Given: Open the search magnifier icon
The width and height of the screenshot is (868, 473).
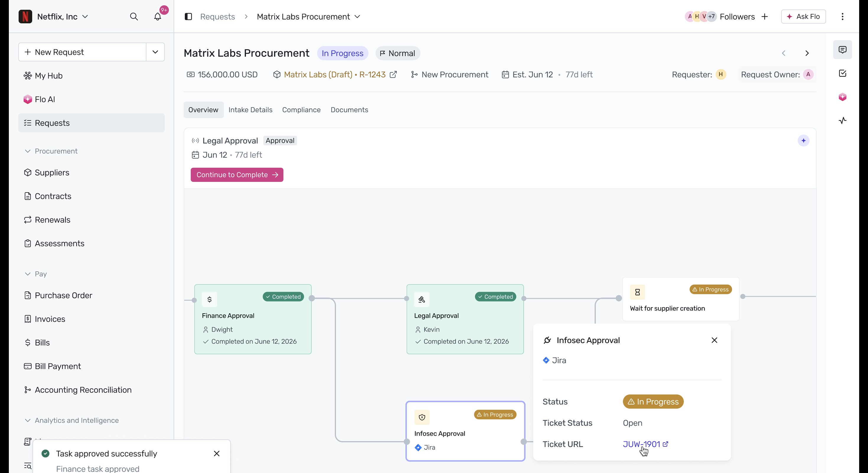Looking at the screenshot, I should (134, 17).
